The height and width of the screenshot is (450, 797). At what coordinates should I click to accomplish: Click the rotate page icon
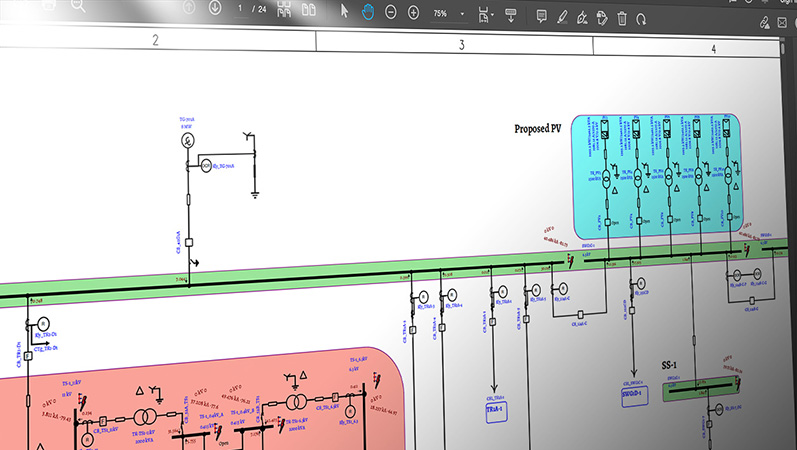(641, 20)
